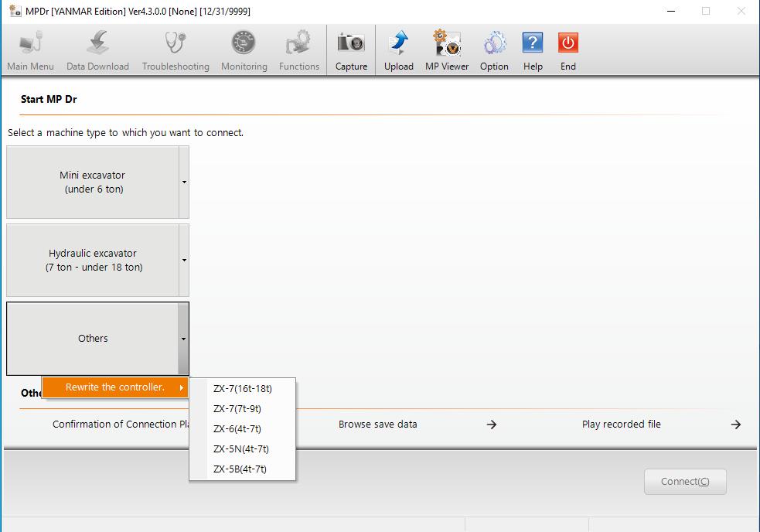
Task: Click the Connect(C) button
Action: (685, 481)
